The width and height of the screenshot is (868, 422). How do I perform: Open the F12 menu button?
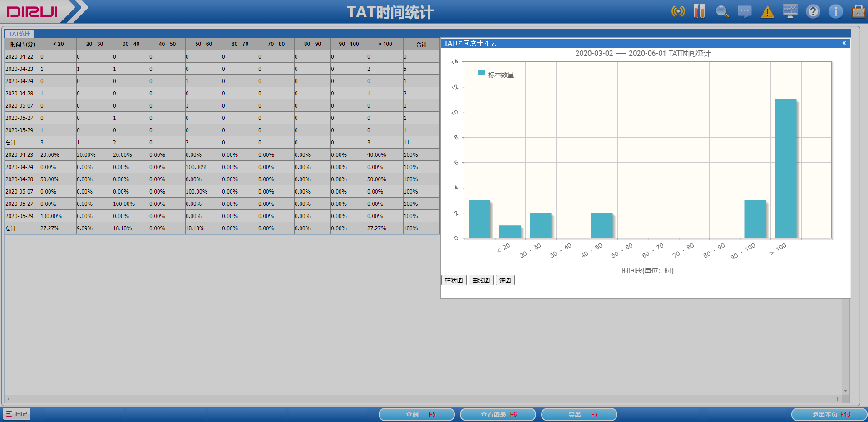pyautogui.click(x=16, y=414)
